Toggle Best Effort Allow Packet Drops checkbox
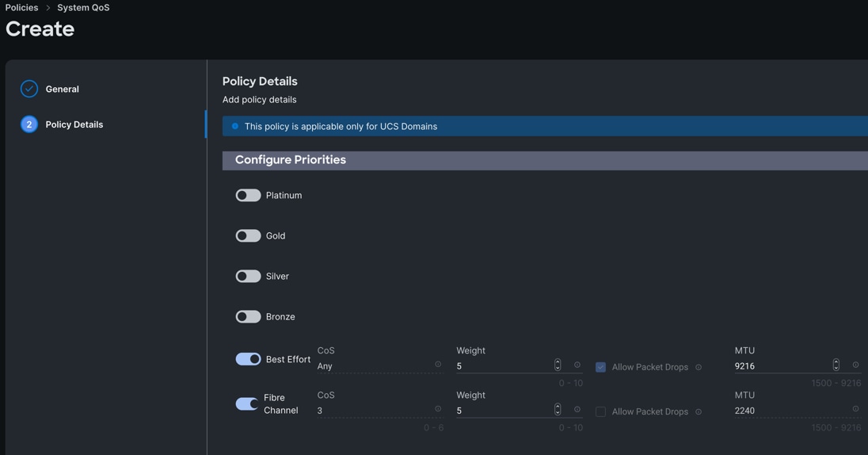Image resolution: width=868 pixels, height=455 pixels. coord(600,367)
